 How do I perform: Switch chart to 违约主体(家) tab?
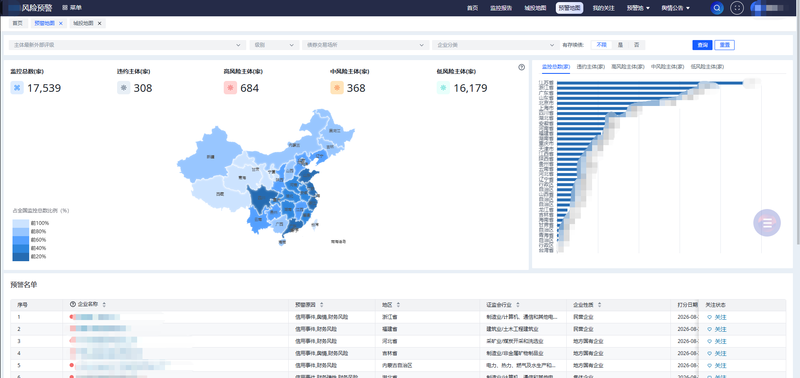(x=591, y=66)
